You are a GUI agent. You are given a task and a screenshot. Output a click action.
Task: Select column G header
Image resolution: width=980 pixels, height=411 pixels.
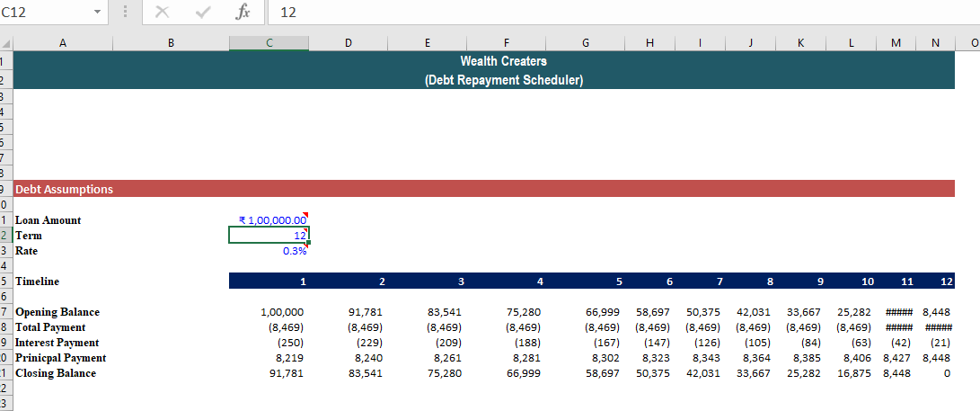tap(585, 43)
